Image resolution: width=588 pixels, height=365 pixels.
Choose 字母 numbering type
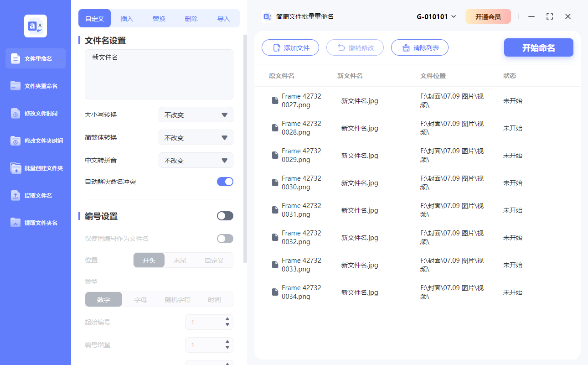point(140,299)
